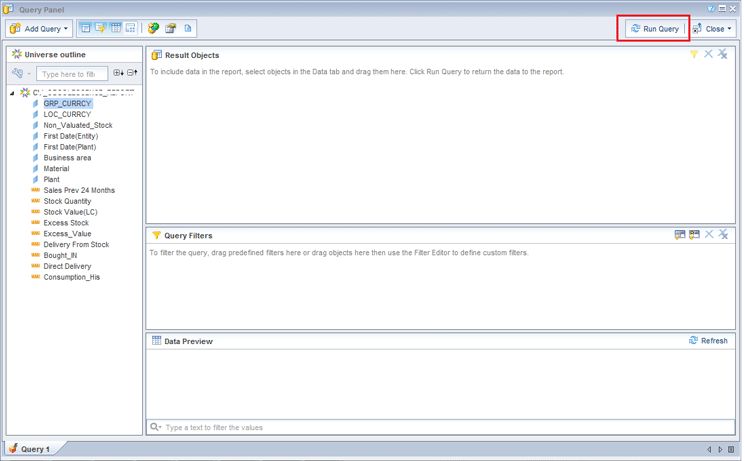Select LOC_CURRCY dimension
Viewport: 745px width, 461px height.
pos(67,114)
